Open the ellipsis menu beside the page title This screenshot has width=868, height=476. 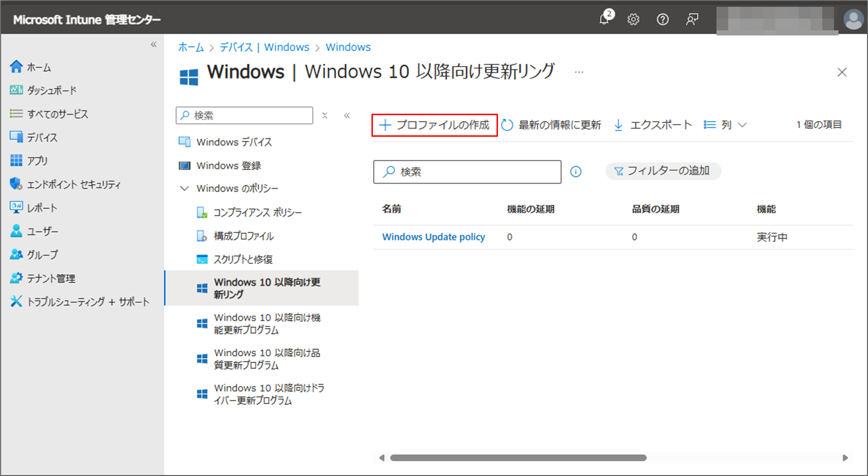click(579, 72)
